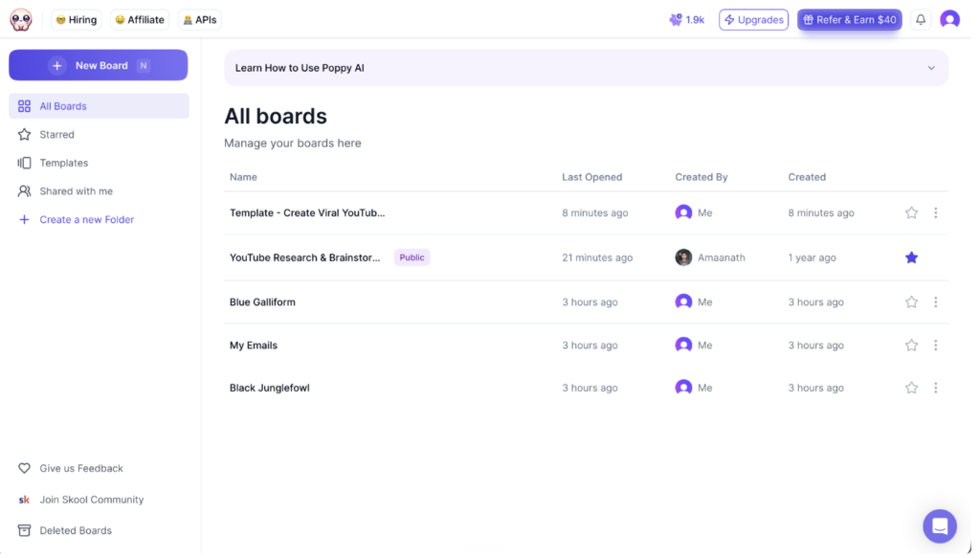Click the Upgrades button

(753, 20)
